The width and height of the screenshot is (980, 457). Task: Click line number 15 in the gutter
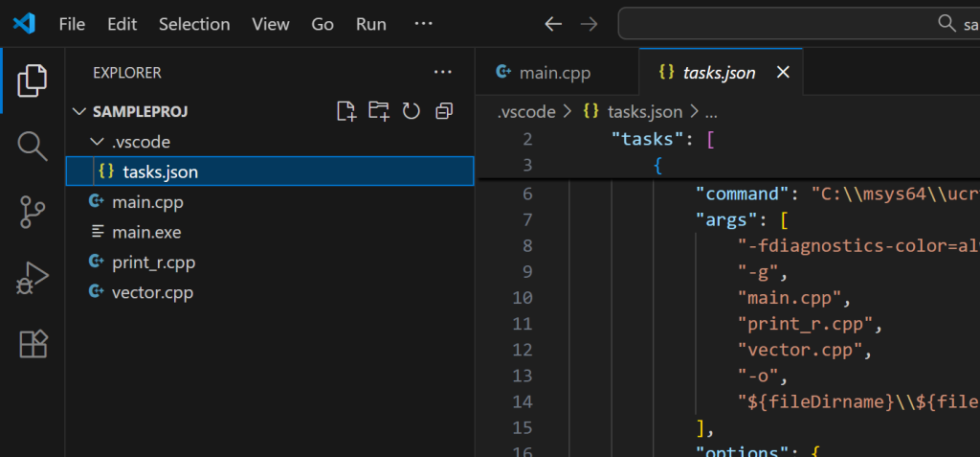522,427
